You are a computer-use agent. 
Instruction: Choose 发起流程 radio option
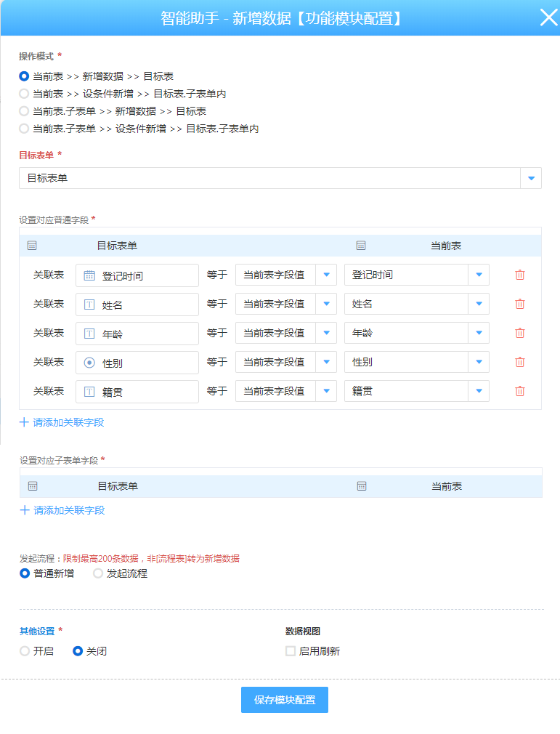point(98,573)
